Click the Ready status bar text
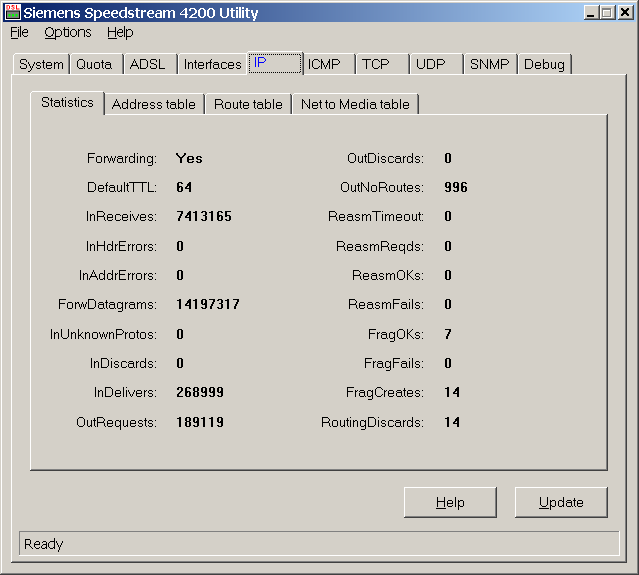 pyautogui.click(x=44, y=544)
